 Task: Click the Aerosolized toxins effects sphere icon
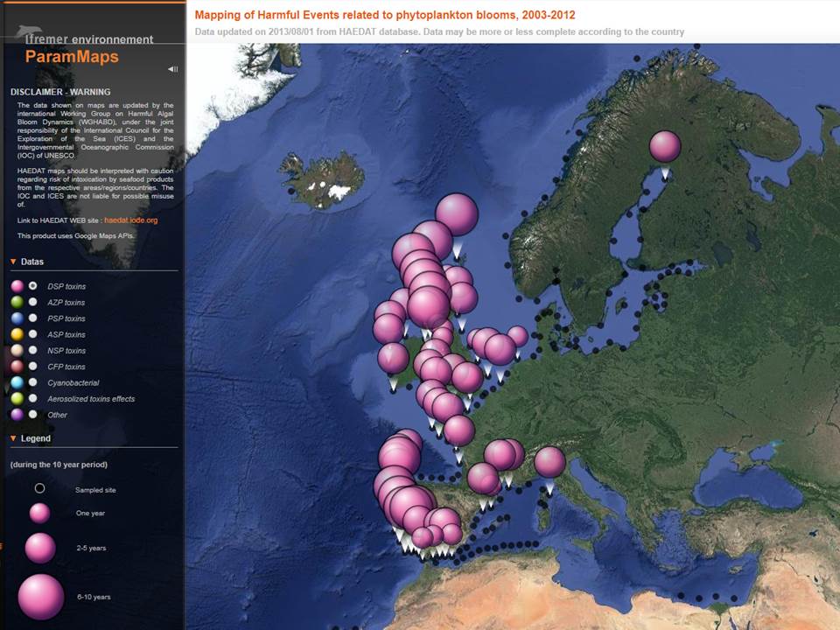pyautogui.click(x=16, y=398)
